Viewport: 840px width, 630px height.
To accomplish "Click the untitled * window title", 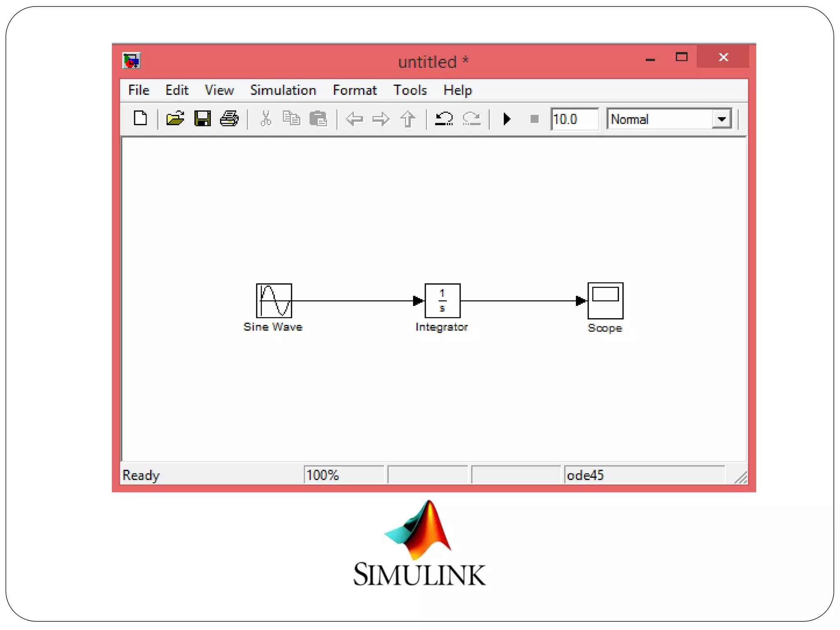I will point(433,62).
